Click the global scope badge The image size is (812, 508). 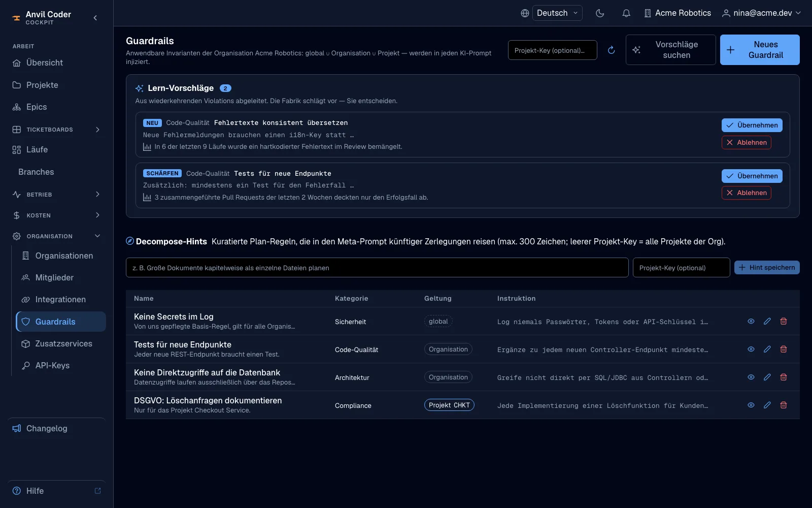tap(438, 321)
